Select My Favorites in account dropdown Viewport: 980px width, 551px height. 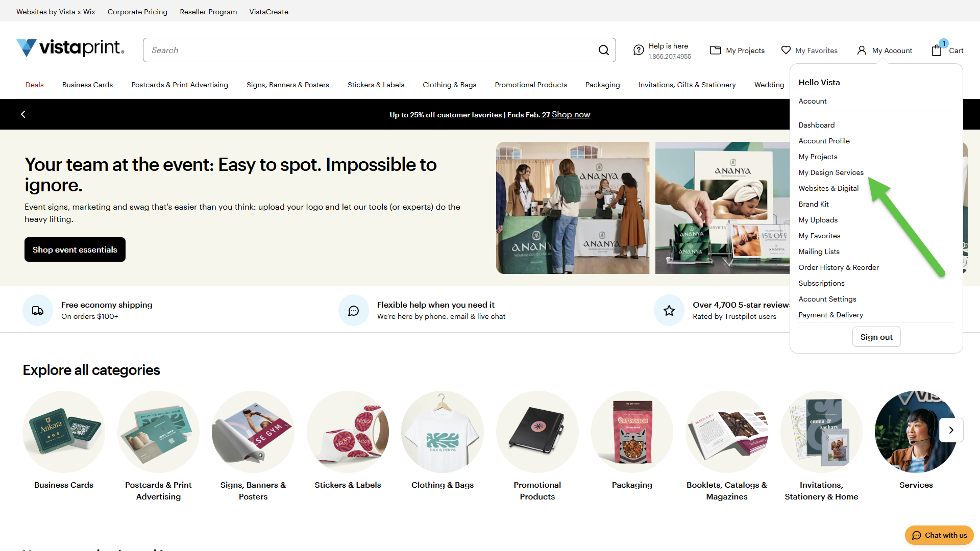click(x=819, y=236)
